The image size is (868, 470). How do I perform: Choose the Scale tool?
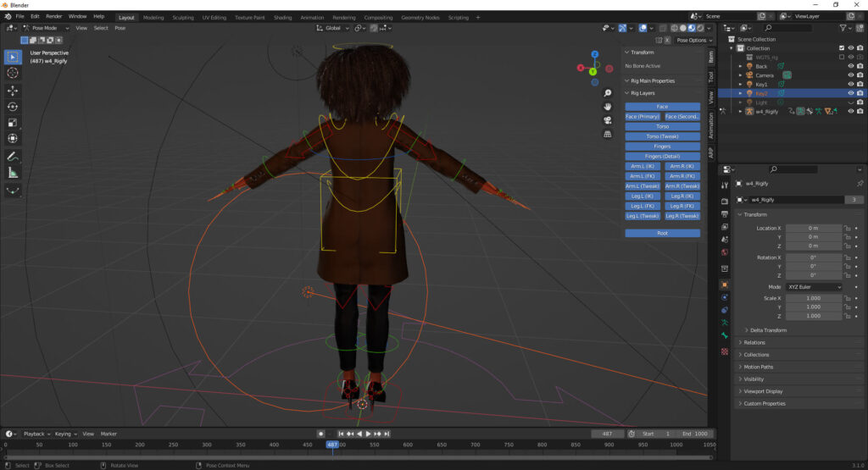(x=13, y=122)
